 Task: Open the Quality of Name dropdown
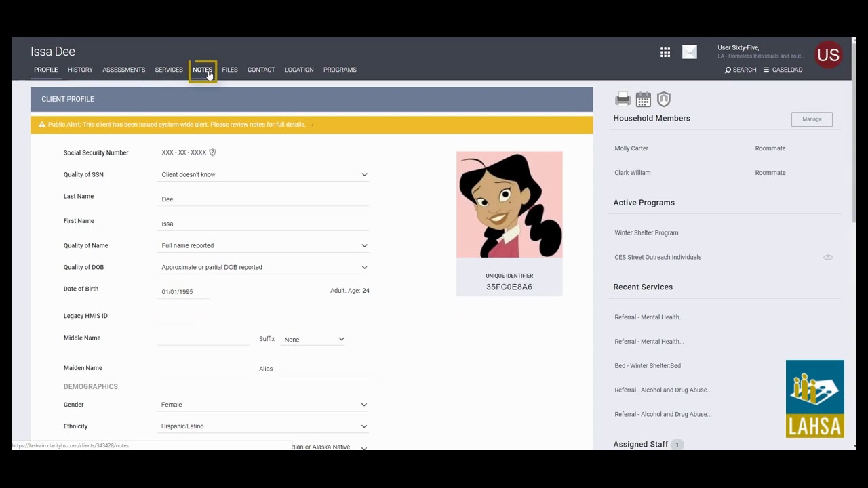click(x=264, y=246)
